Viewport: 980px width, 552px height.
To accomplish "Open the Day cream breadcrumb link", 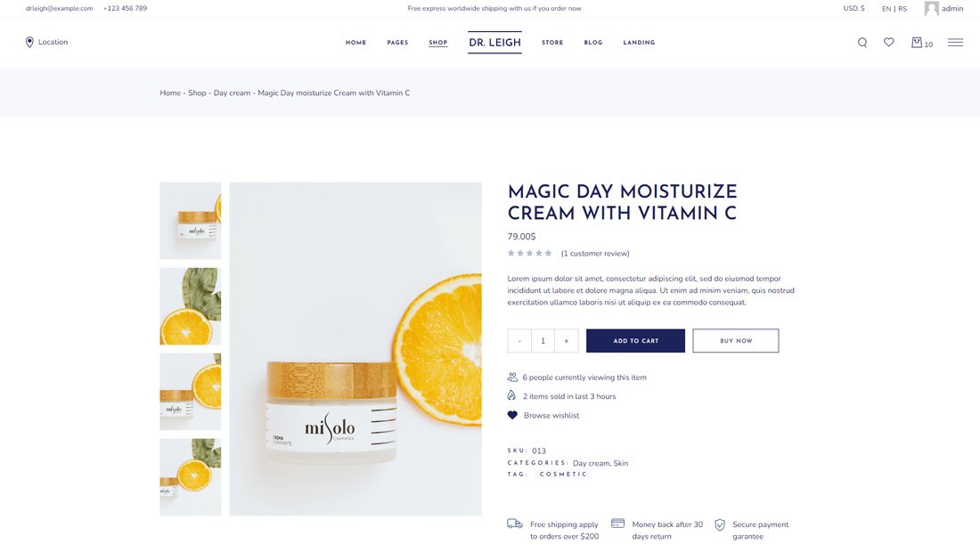I will point(232,93).
